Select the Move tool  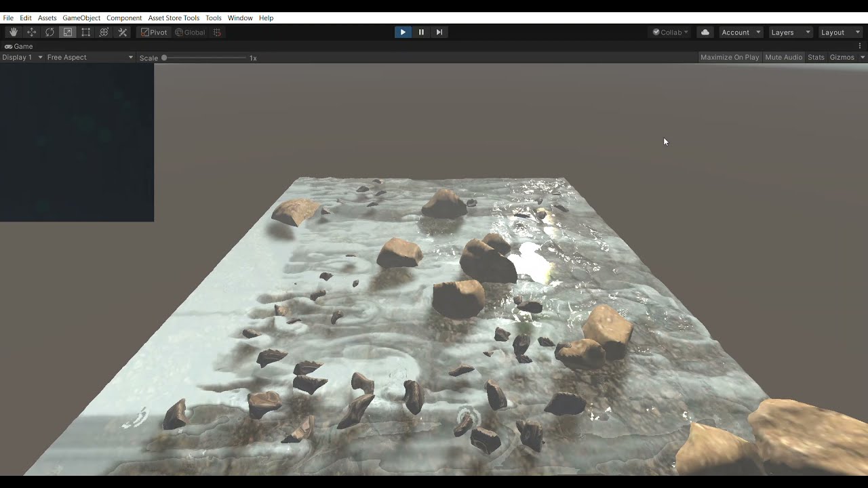[x=31, y=32]
